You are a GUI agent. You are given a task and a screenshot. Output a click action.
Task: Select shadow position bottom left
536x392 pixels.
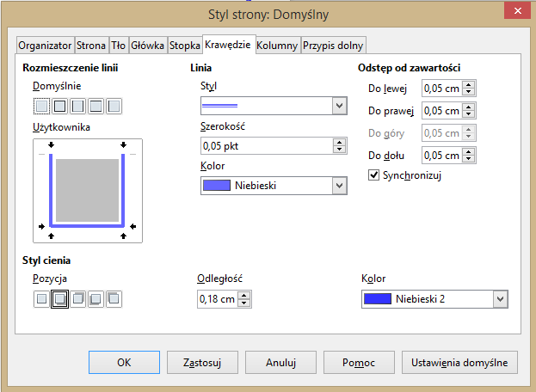point(96,299)
